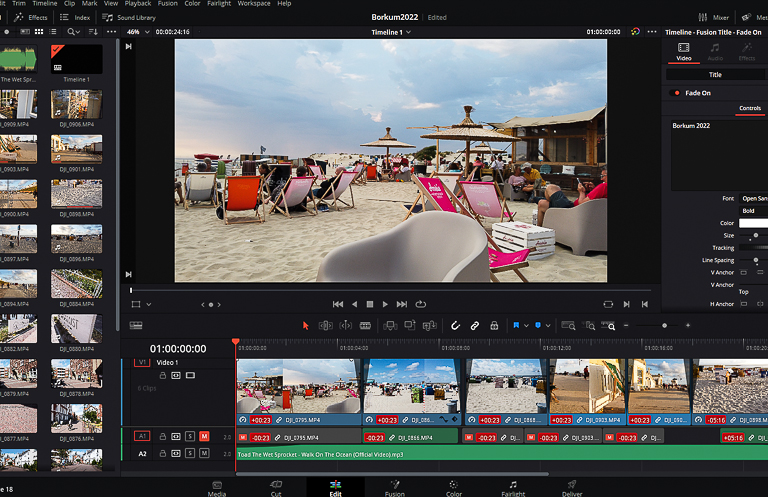This screenshot has height=497, width=768.
Task: Open Timeline View Options icon
Action: point(136,326)
